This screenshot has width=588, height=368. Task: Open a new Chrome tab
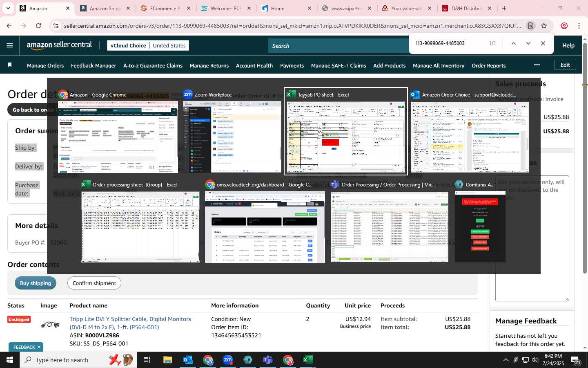504,8
